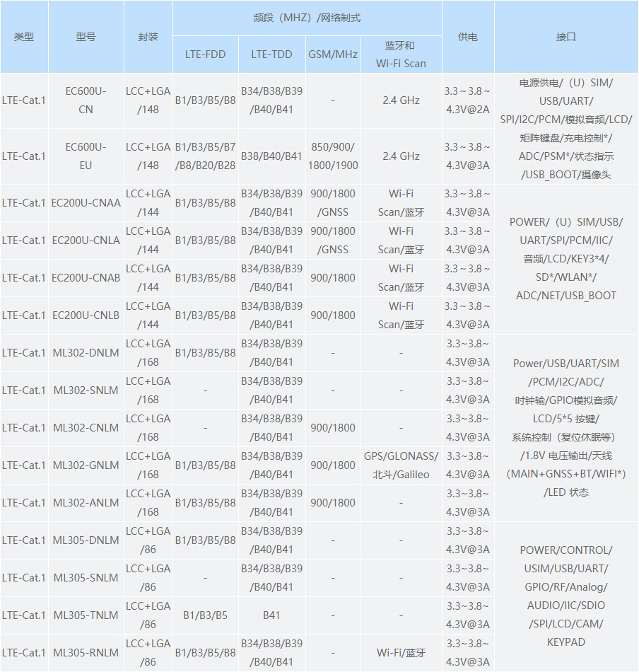Screen dimensions: 639x672
Task: Select the 接口 column header
Action: tap(566, 37)
